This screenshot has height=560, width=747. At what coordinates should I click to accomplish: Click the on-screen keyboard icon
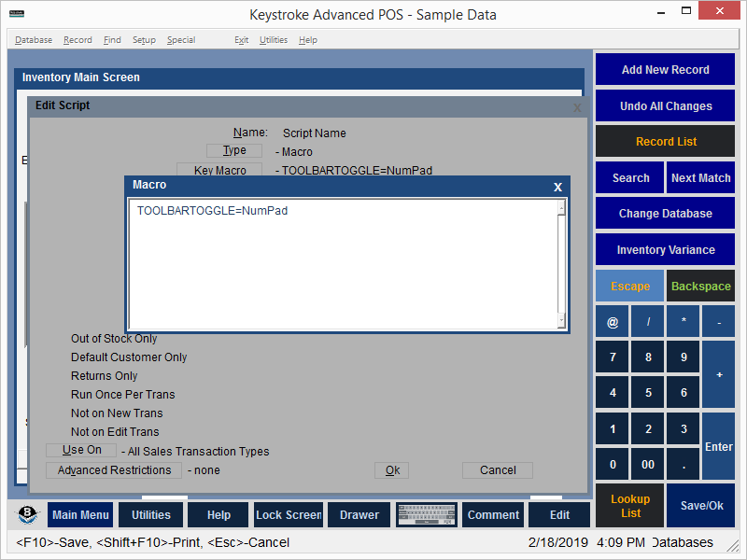(x=426, y=514)
